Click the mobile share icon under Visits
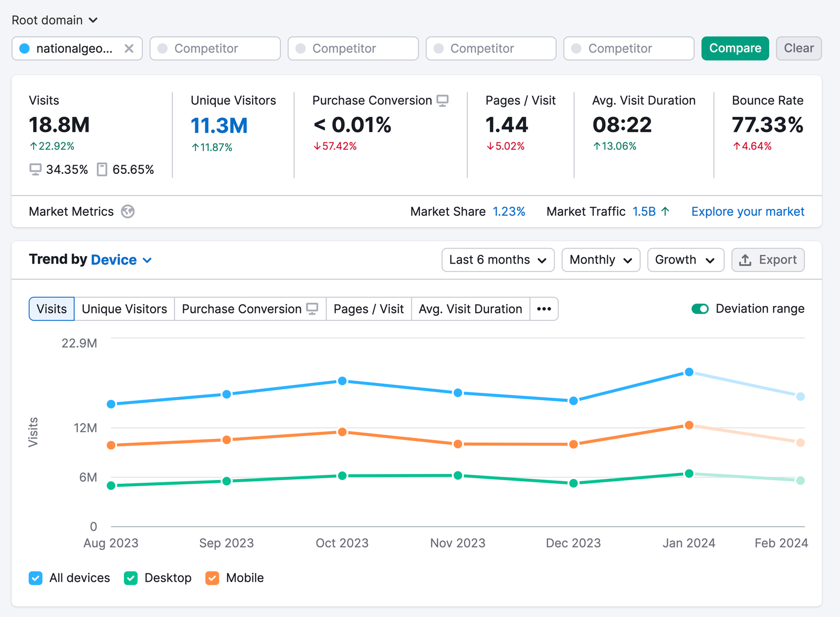840x617 pixels. click(103, 169)
